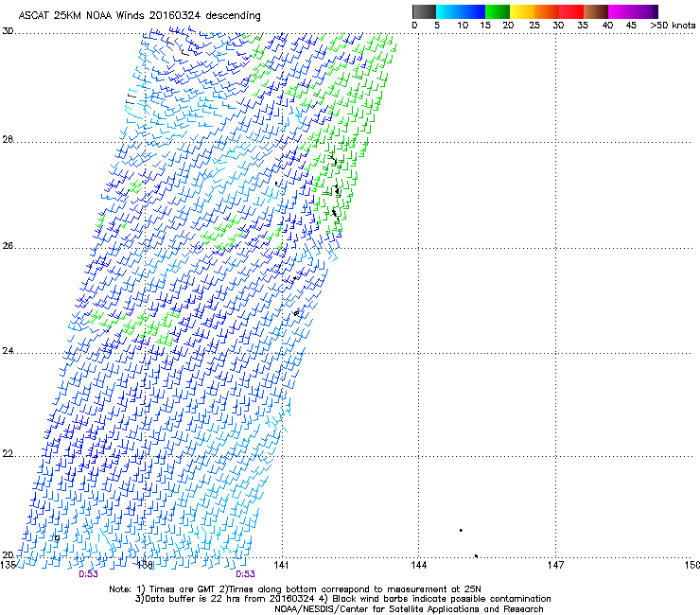Click the latitude axis label '24'

(8, 351)
